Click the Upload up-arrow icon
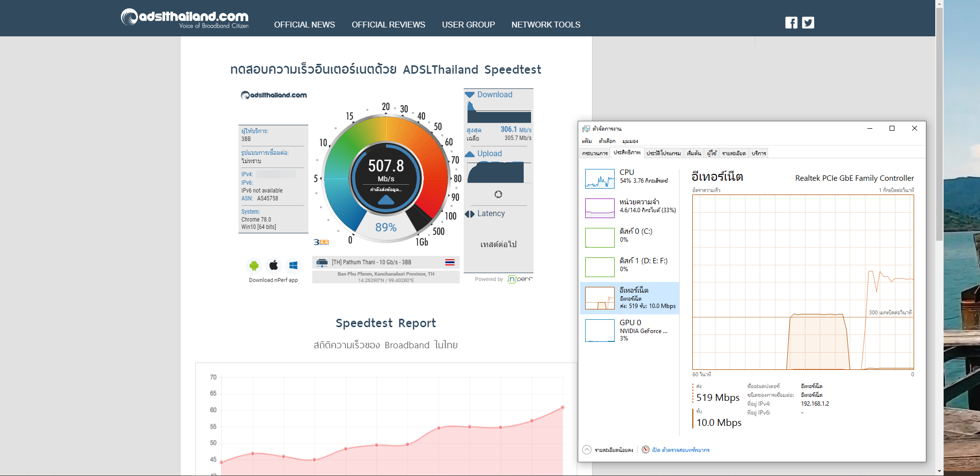Viewport: 980px width, 476px height. (470, 154)
